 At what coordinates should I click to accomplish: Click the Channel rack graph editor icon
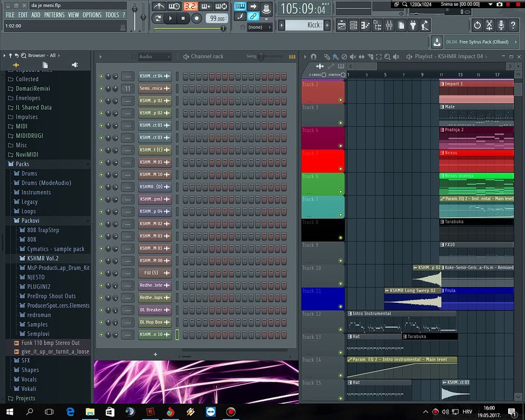point(292,57)
